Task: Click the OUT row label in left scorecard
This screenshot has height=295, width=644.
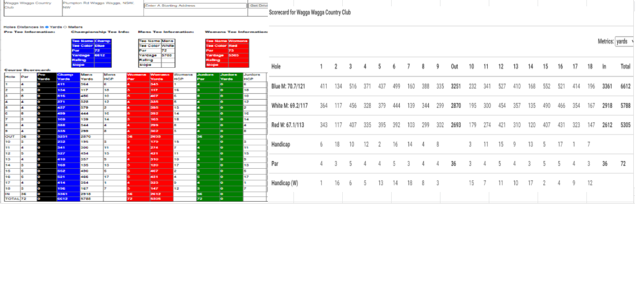Action: pyautogui.click(x=12, y=137)
